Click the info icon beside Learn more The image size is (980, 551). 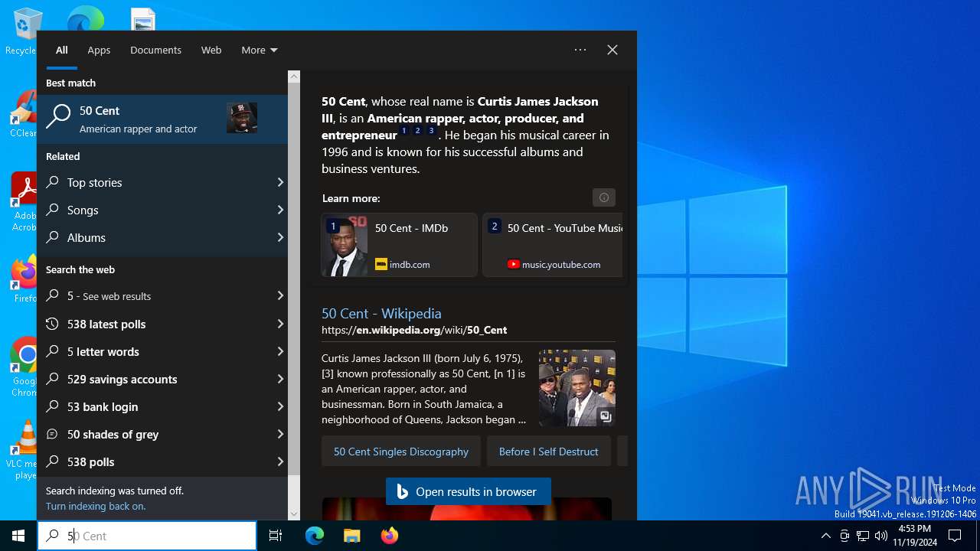point(604,197)
